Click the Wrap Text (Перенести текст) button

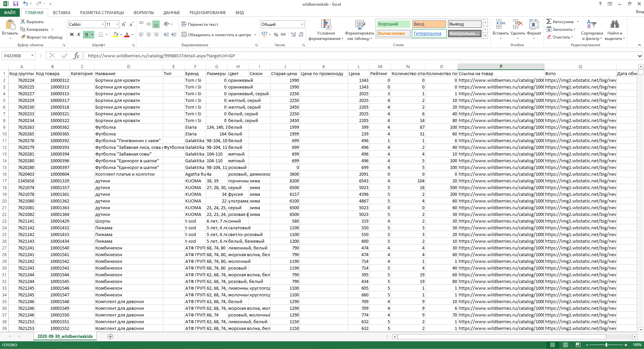click(x=200, y=24)
